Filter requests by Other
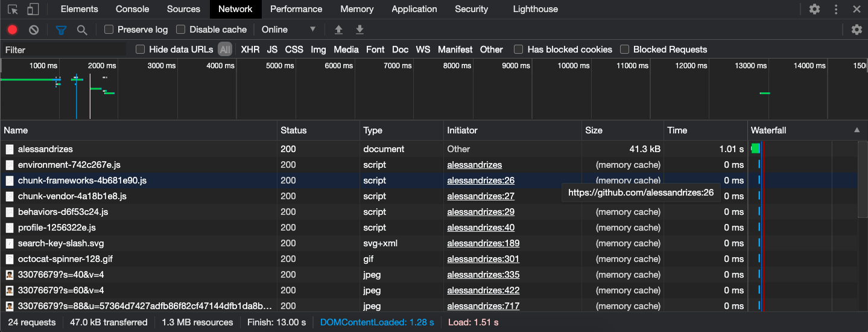Image resolution: width=868 pixels, height=332 pixels. 492,49
